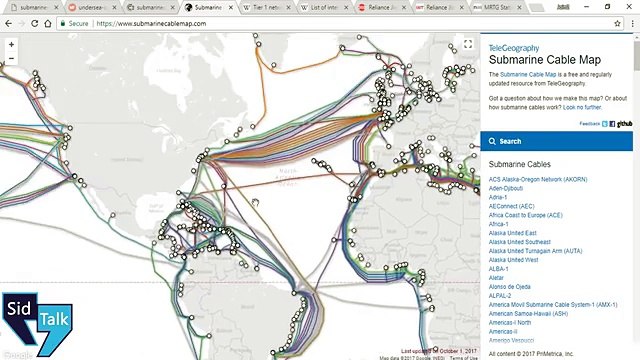
Task: Select ACS Alaska-Oregon Network (AKORN)
Action: (538, 179)
